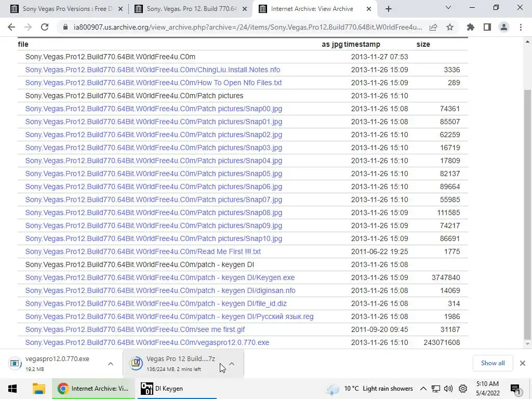This screenshot has height=399, width=532.
Task: Close the Internet Archive tab
Action: [368, 9]
